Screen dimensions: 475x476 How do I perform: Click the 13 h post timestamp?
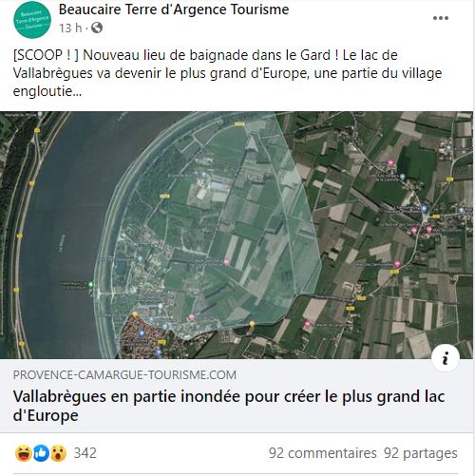point(70,29)
